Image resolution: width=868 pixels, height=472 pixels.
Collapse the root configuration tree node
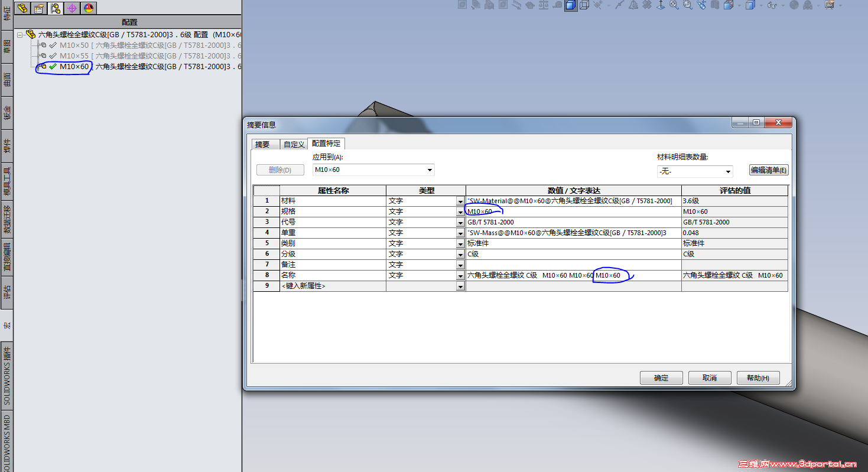20,35
